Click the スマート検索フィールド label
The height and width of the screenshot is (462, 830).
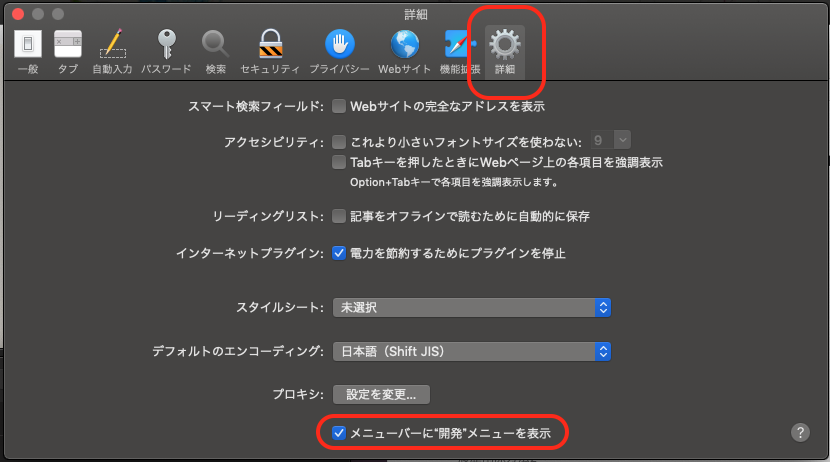point(256,106)
